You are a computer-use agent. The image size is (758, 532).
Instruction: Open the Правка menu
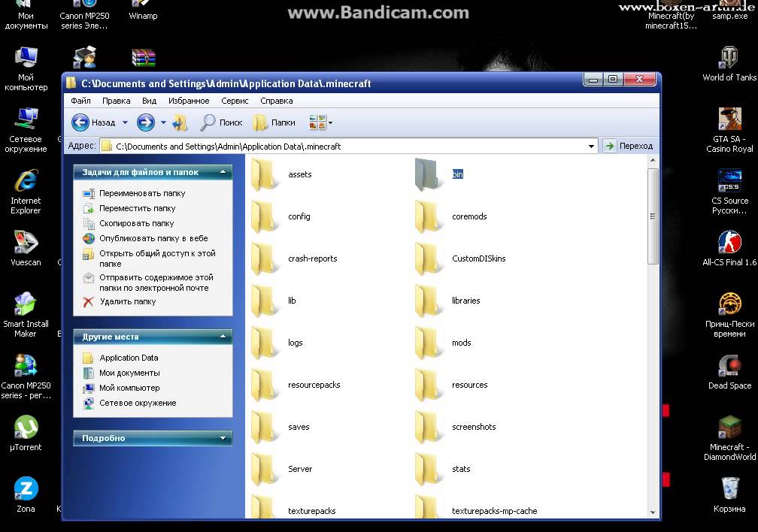(x=116, y=101)
